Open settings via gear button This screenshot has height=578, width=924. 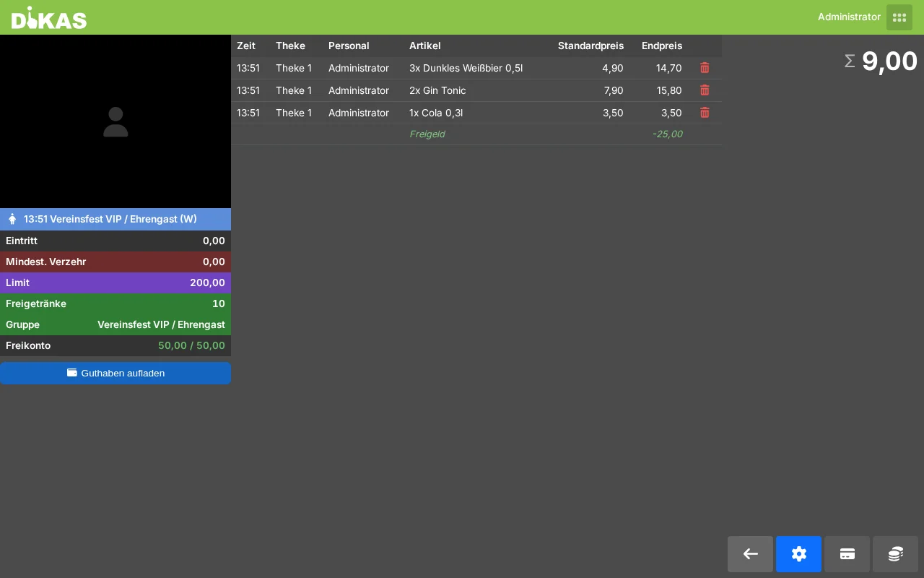click(x=798, y=554)
